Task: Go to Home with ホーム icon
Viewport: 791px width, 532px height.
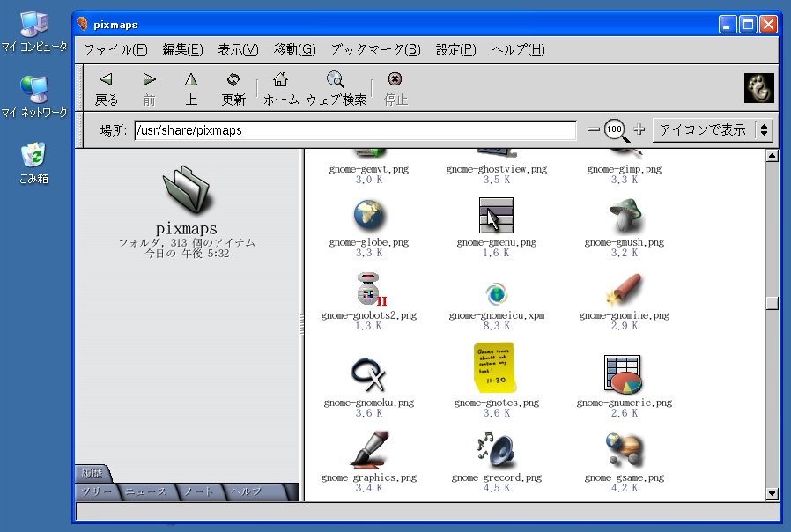Action: (281, 88)
